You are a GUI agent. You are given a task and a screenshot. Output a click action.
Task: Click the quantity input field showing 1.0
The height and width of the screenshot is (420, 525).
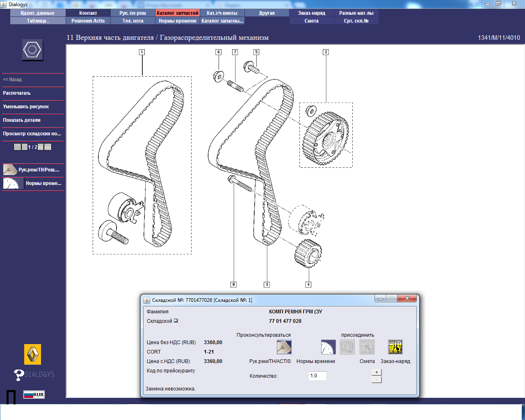[x=317, y=376]
